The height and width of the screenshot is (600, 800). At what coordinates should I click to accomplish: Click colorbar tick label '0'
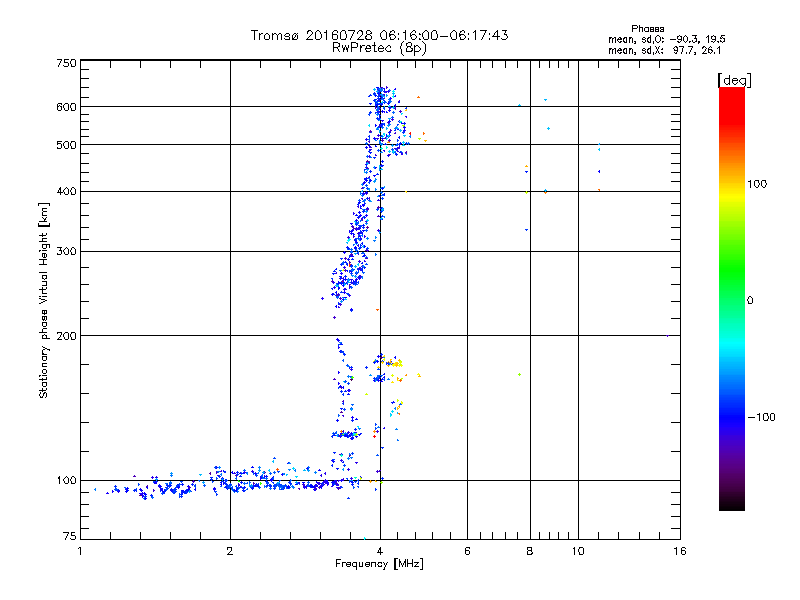click(750, 301)
